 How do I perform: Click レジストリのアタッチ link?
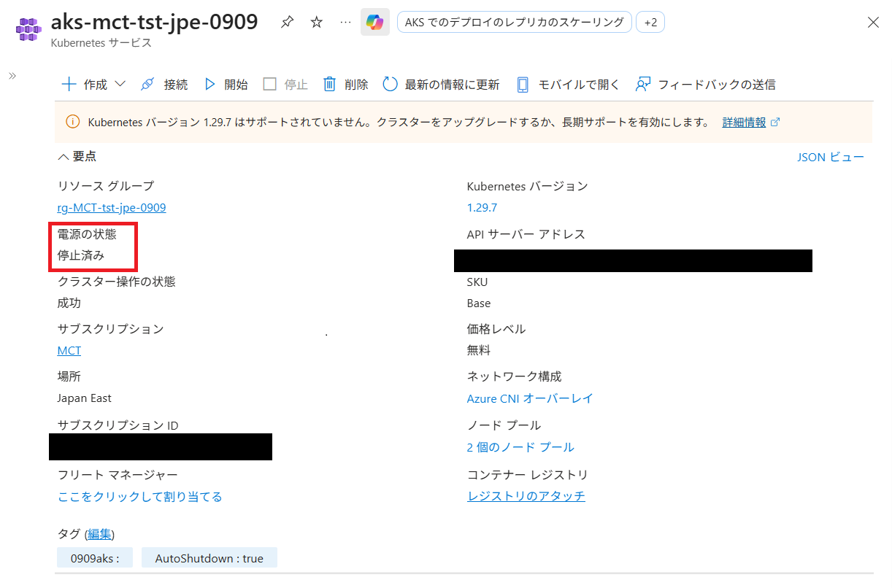click(526, 497)
